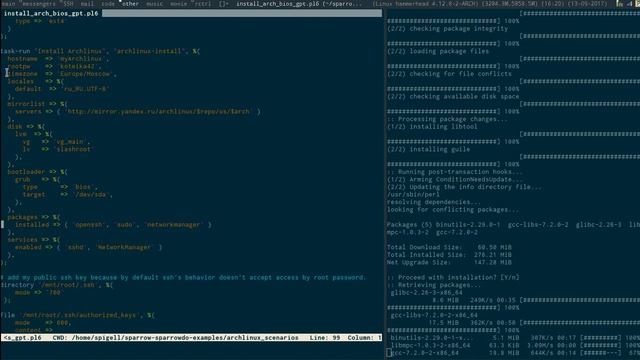Click 'Total Installed Size' terminal line

tap(449, 255)
